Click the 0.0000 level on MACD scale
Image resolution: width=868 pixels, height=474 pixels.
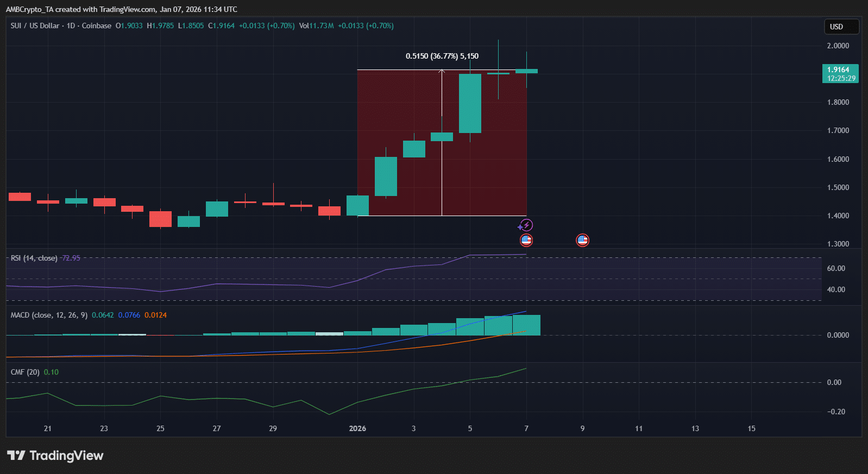(838, 335)
